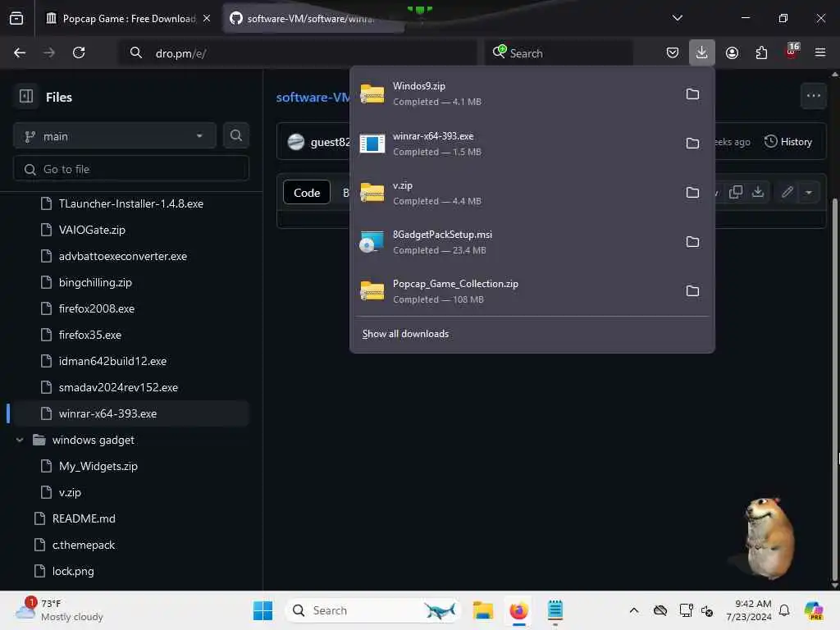
Task: Open Notepad app in taskbar
Action: 555,610
